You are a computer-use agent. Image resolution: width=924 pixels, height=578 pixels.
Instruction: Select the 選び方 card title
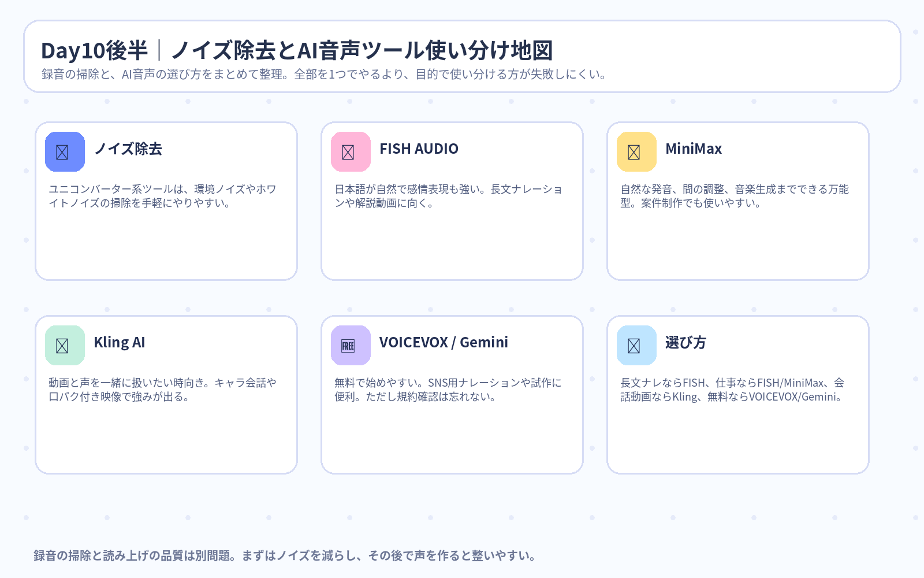[x=685, y=342]
